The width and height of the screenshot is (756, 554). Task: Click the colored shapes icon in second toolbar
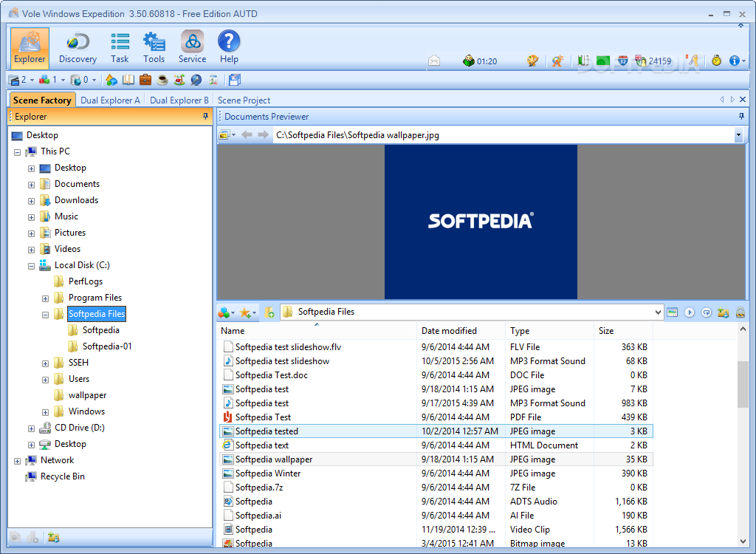pyautogui.click(x=111, y=80)
